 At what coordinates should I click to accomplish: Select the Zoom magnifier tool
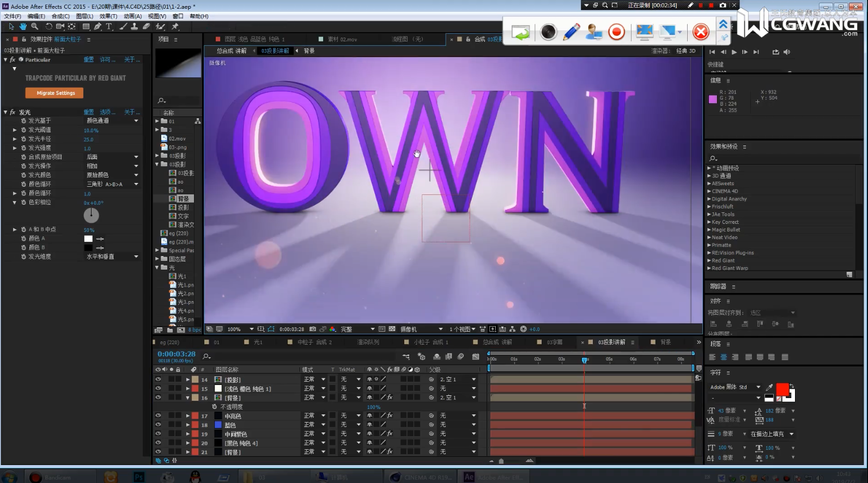click(x=35, y=26)
